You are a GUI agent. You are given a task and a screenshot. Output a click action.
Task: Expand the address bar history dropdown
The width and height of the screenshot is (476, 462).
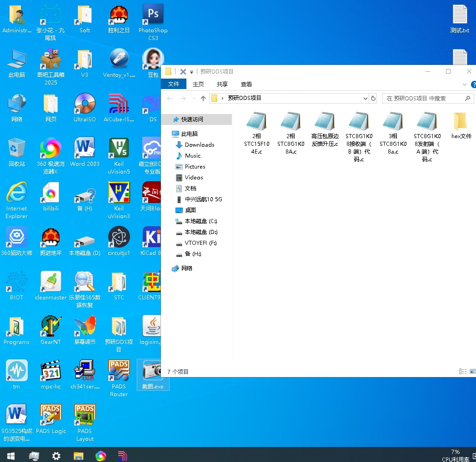pos(366,99)
